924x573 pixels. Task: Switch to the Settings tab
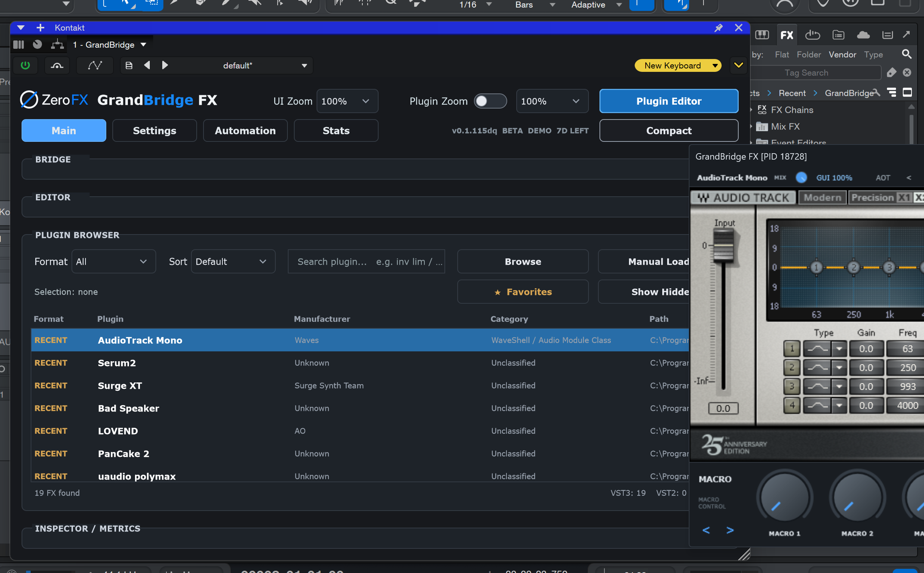pos(154,131)
